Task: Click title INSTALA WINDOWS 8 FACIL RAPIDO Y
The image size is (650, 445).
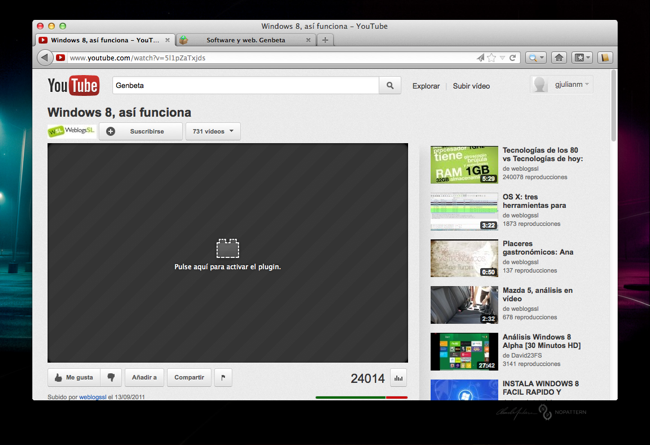Action: (541, 388)
